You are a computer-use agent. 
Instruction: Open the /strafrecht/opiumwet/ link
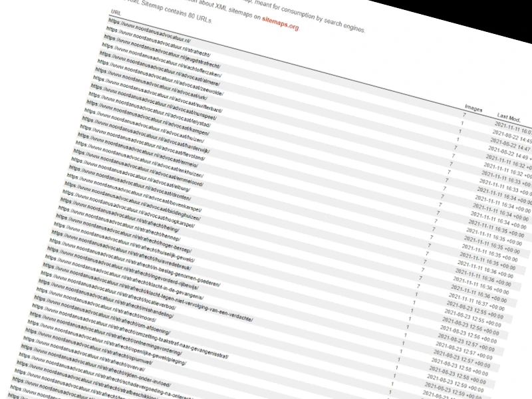[88, 346]
